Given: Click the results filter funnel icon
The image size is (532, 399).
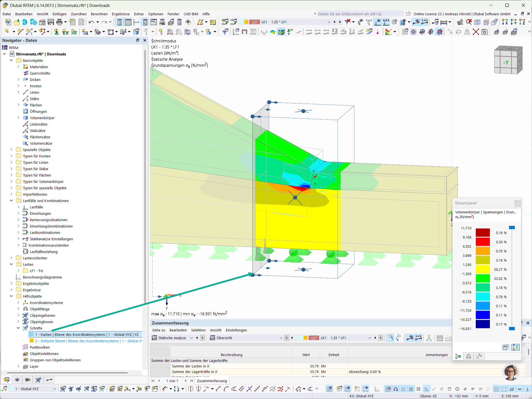Looking at the screenshot, I should (x=225, y=32).
